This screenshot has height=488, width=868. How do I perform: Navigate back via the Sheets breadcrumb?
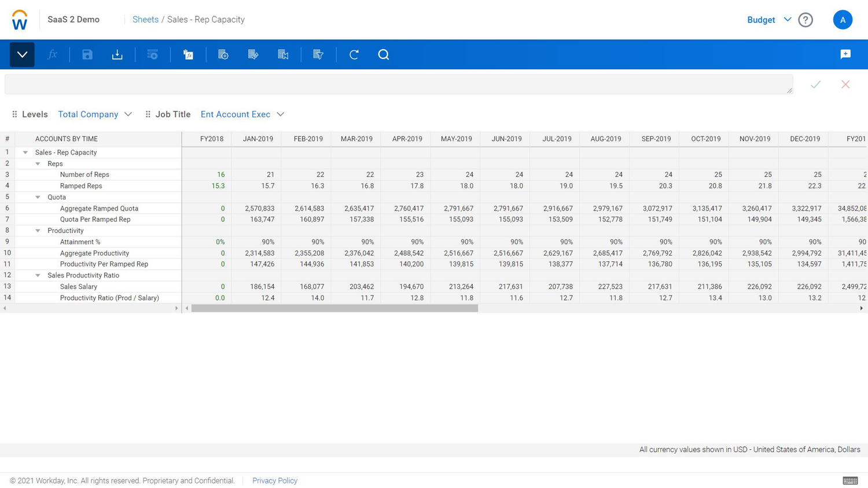(145, 19)
